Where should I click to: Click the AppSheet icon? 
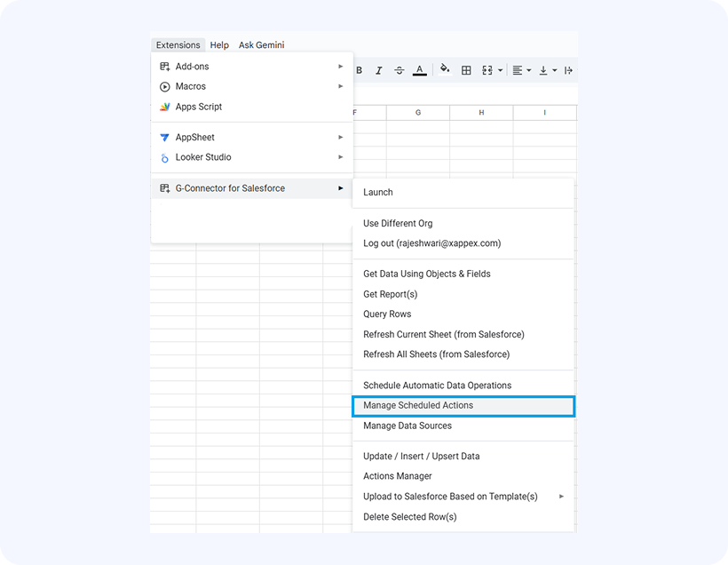(x=164, y=138)
